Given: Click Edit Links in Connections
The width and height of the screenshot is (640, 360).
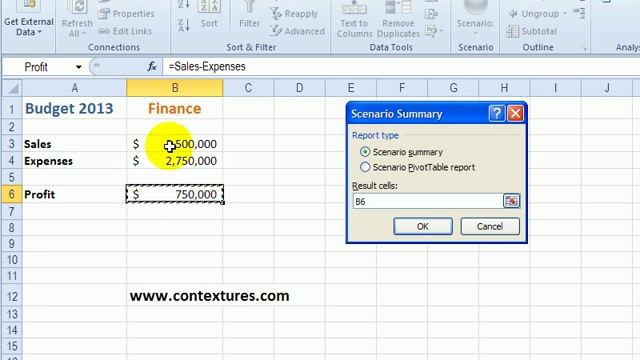Looking at the screenshot, I should [x=126, y=31].
